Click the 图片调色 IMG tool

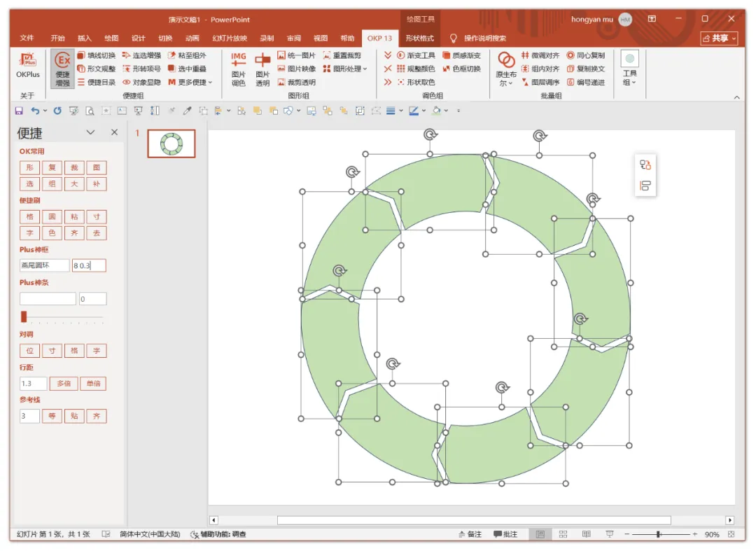coord(238,69)
